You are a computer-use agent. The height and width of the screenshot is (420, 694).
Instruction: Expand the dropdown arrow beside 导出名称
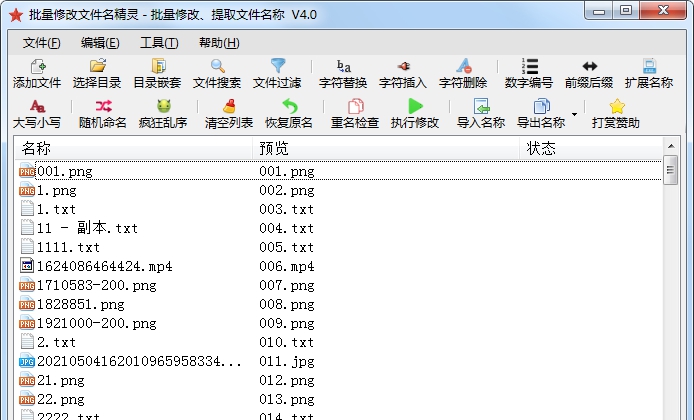(574, 114)
